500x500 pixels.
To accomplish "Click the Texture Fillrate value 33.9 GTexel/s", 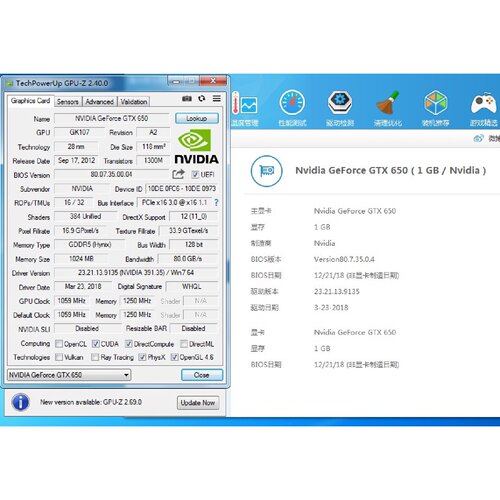I will 189,231.
